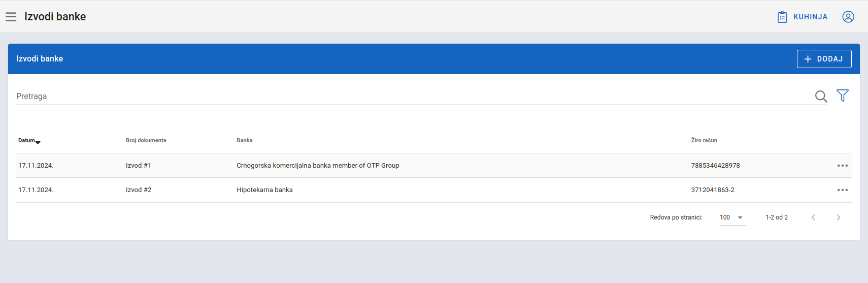Select the Hipotekarna banka row
Screen dimensions: 868x283
pos(264,190)
